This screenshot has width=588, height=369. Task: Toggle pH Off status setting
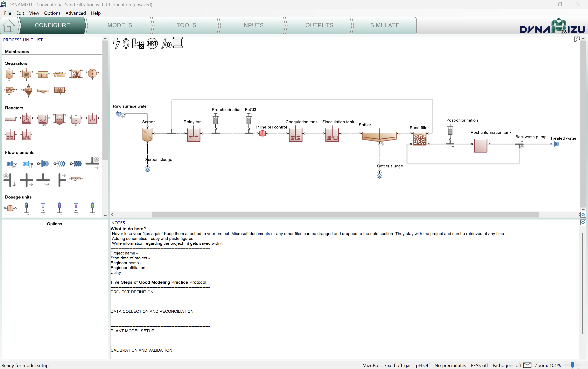click(x=423, y=365)
